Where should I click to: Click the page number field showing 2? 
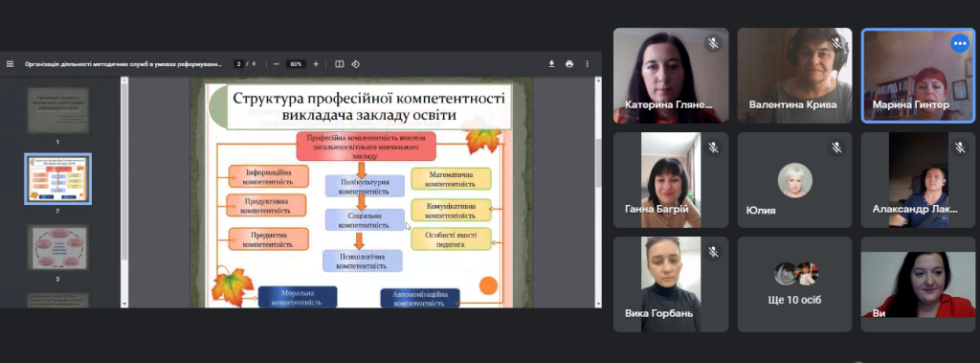click(238, 64)
